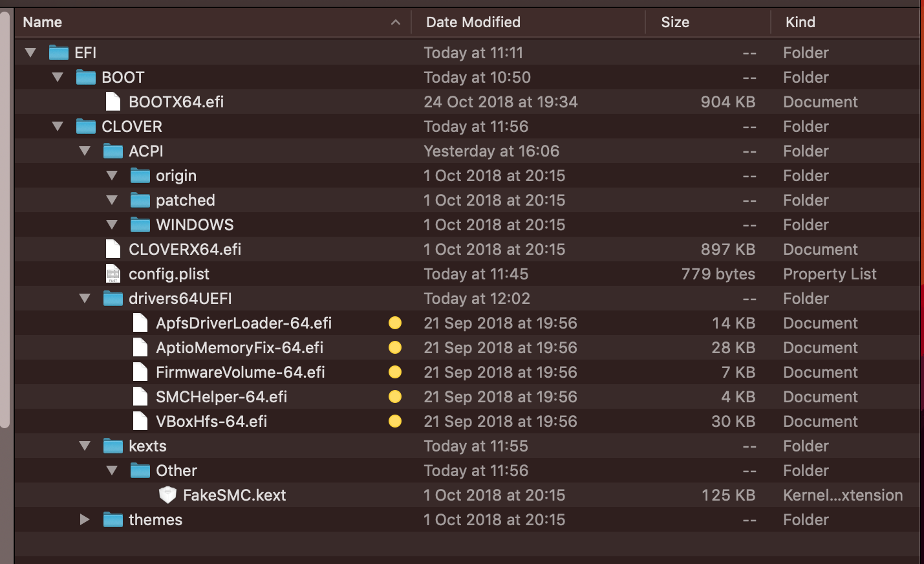Click the WINDOWS folder icon
The width and height of the screenshot is (924, 564).
click(140, 224)
